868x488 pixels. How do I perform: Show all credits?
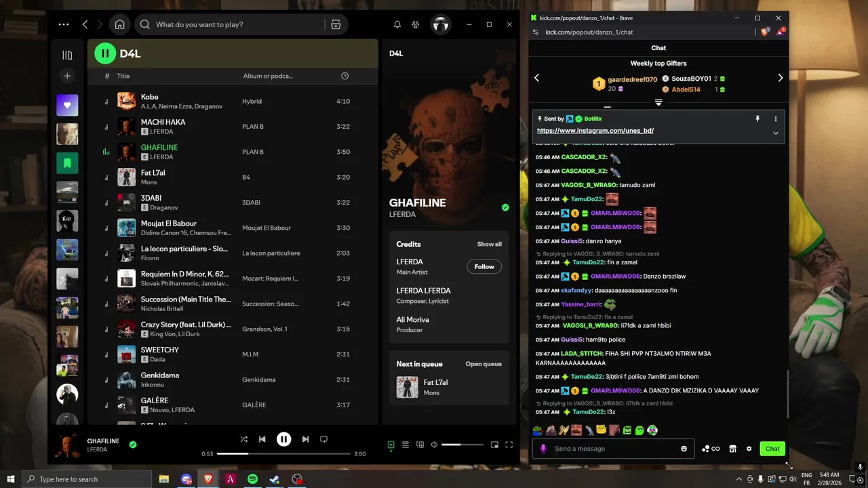[489, 244]
